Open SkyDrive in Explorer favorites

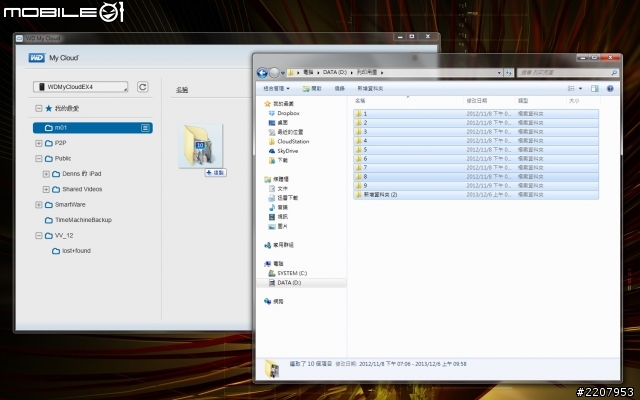283,151
